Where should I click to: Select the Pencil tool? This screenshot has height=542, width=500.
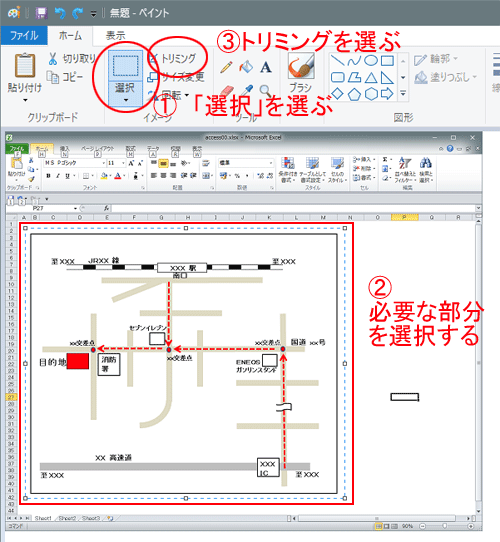click(226, 67)
